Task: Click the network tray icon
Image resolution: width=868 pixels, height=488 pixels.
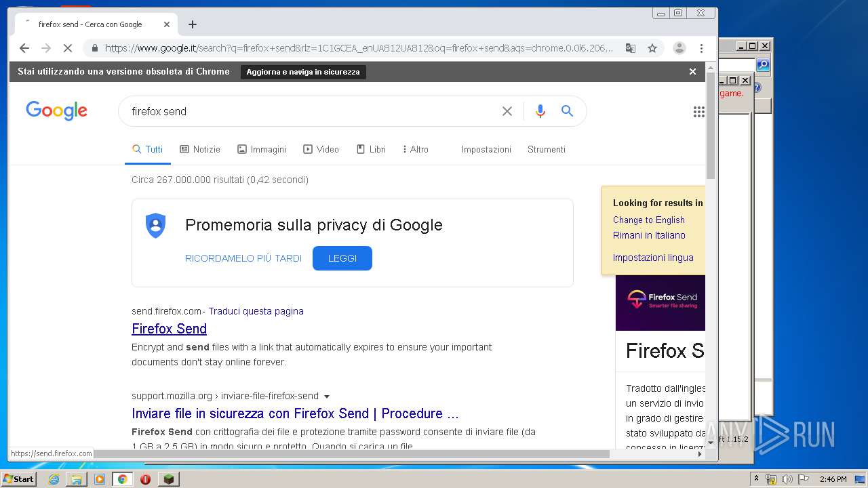Action: coord(771,479)
